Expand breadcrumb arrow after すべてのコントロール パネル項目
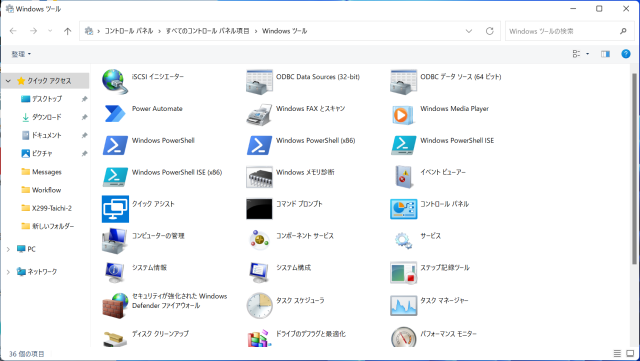This screenshot has width=640, height=361. point(256,31)
